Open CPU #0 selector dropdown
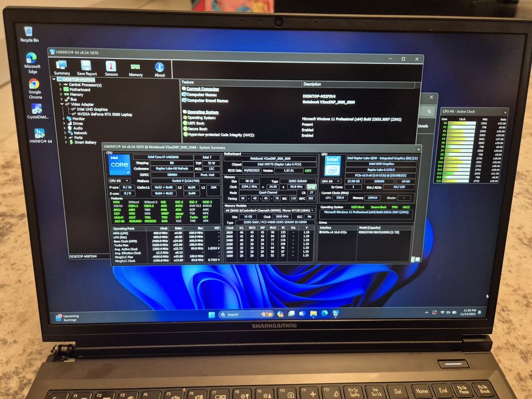The height and width of the screenshot is (399, 532). tap(119, 181)
